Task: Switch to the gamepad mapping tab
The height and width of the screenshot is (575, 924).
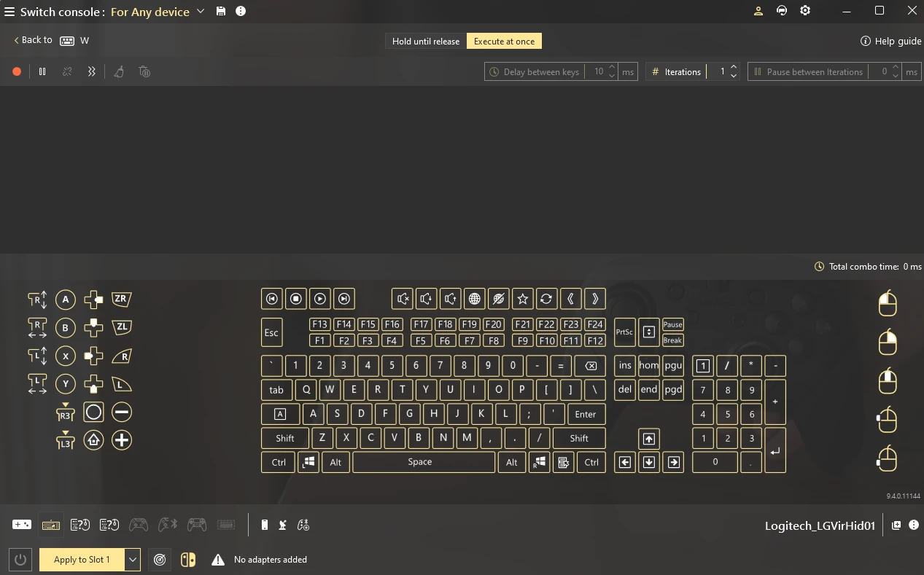Action: click(x=22, y=525)
